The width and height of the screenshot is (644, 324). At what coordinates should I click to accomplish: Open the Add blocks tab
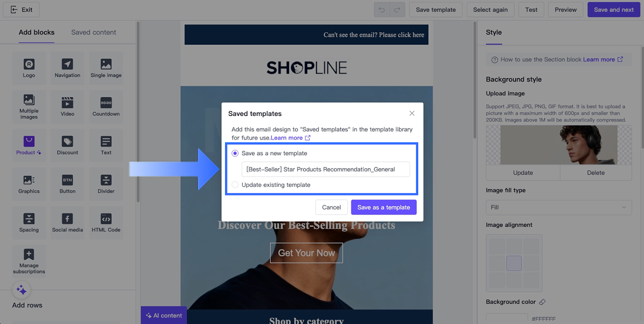point(37,33)
